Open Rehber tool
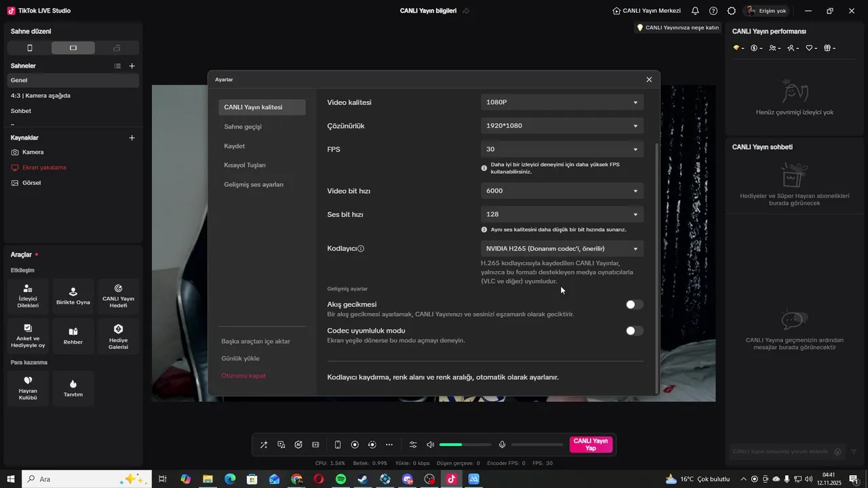This screenshot has height=488, width=868. (x=73, y=336)
